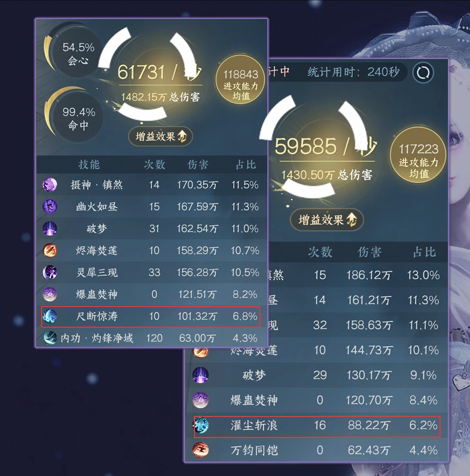Click the 幽火如昼 skill icon
Viewport: 470px width, 476px height.
click(x=50, y=207)
